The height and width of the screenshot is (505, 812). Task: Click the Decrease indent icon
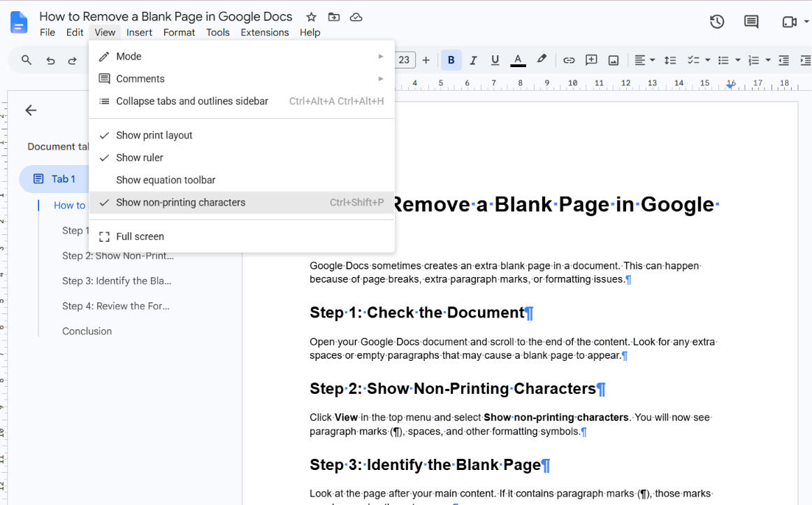(783, 60)
